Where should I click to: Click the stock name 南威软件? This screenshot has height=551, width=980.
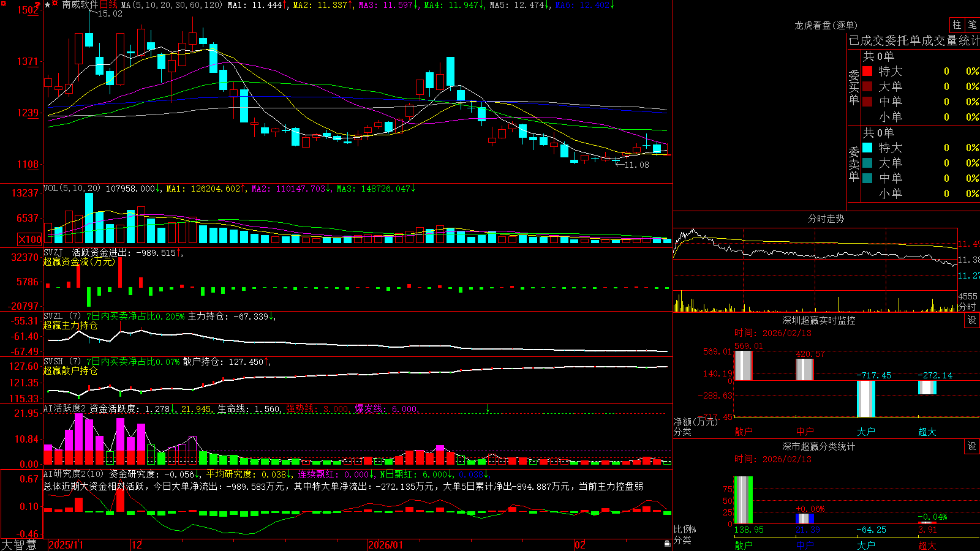pyautogui.click(x=80, y=5)
